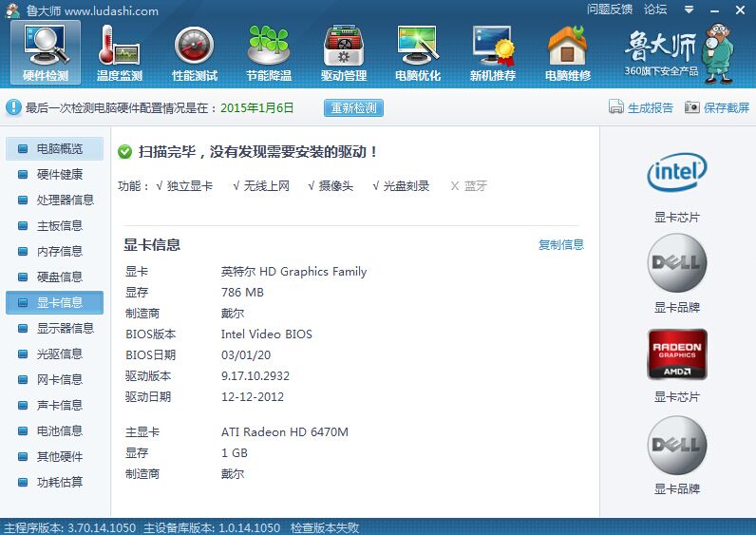Image resolution: width=756 pixels, height=535 pixels.
Task: Select 其他硬件 in the sidebar
Action: 54,456
